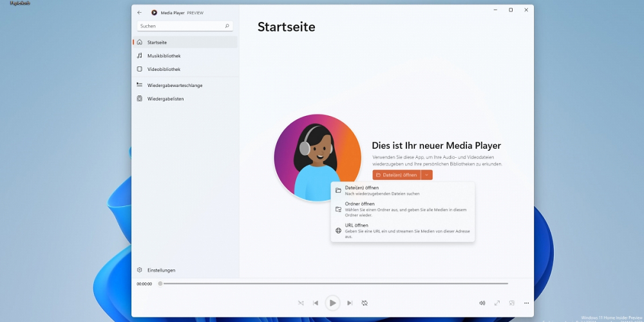644x322 pixels.
Task: Skip to the previous track
Action: click(x=316, y=303)
